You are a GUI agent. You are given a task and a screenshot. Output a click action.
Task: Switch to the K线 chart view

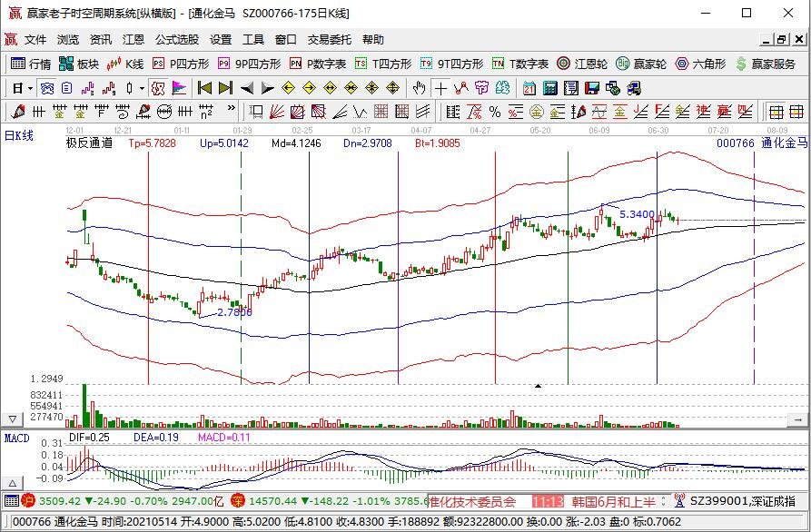[x=124, y=64]
